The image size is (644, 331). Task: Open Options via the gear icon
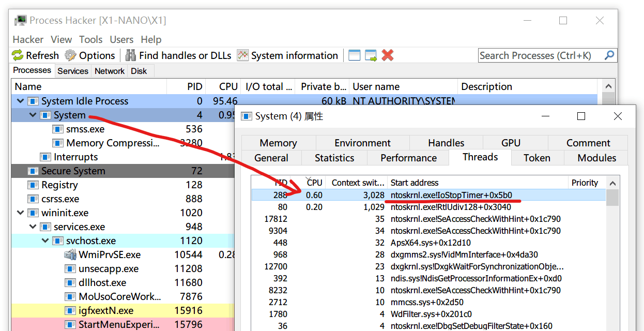point(70,55)
